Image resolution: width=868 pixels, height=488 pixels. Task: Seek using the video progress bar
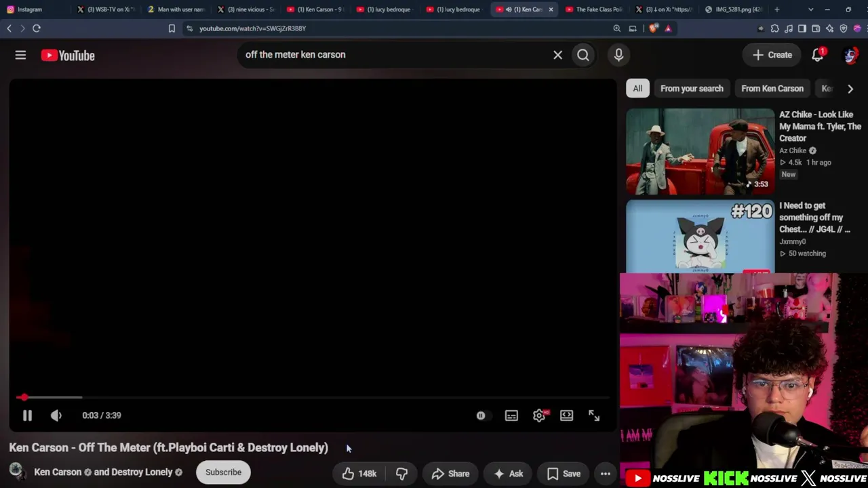click(312, 397)
